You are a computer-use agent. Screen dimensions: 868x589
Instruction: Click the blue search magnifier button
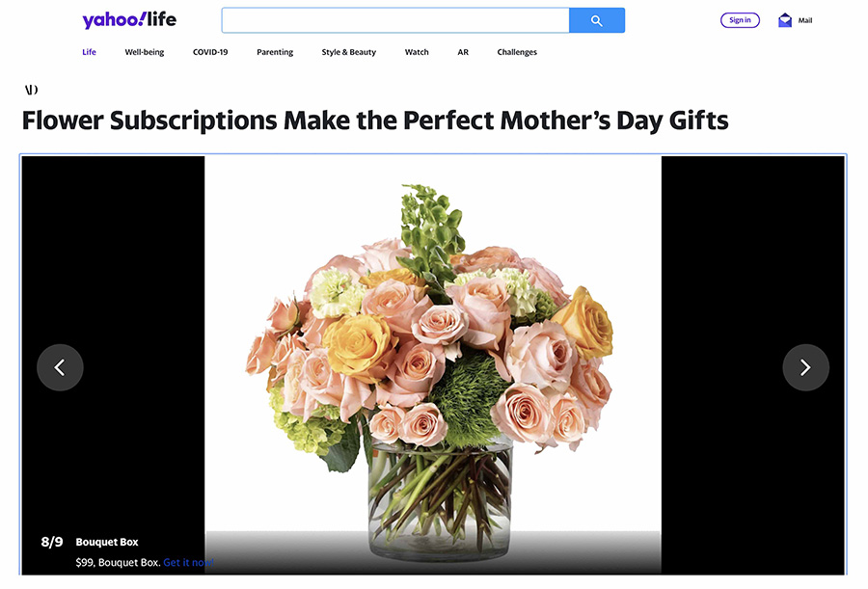tap(597, 20)
